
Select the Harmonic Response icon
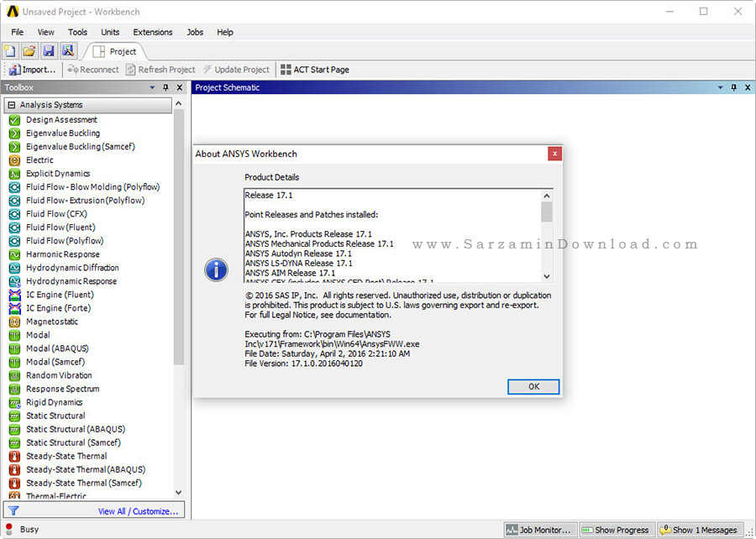(x=14, y=255)
